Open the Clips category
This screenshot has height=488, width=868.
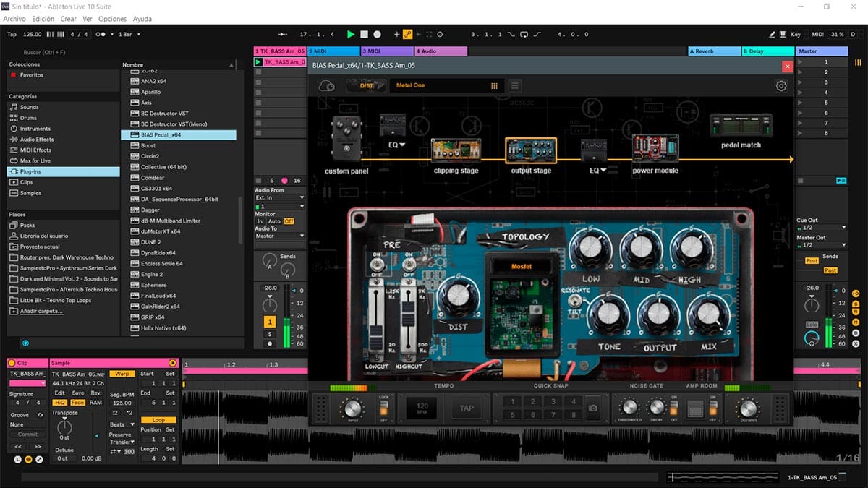(26, 182)
